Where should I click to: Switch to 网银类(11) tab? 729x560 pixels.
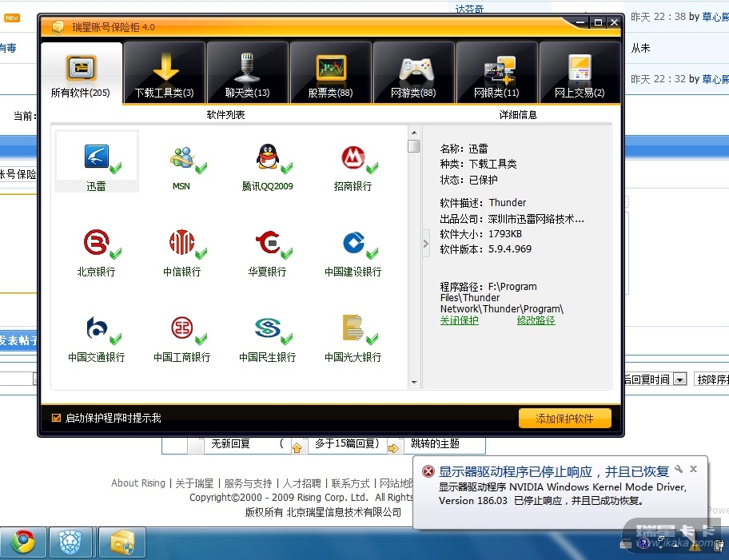pos(496,72)
